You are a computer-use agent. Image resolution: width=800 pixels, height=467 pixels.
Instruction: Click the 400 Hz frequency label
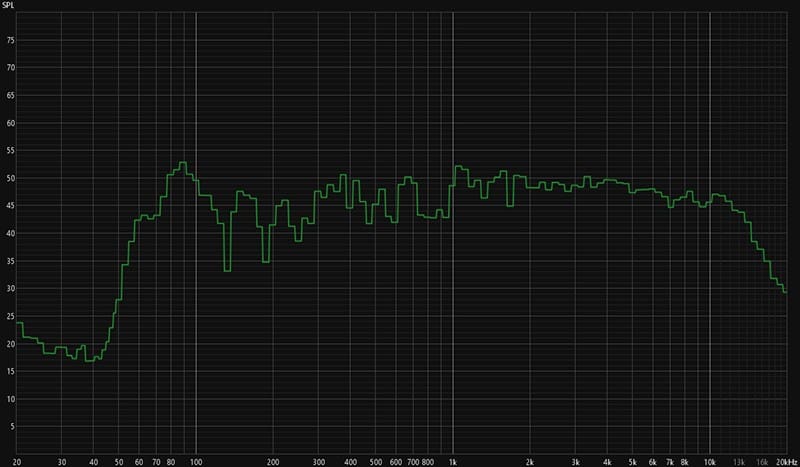(x=351, y=462)
